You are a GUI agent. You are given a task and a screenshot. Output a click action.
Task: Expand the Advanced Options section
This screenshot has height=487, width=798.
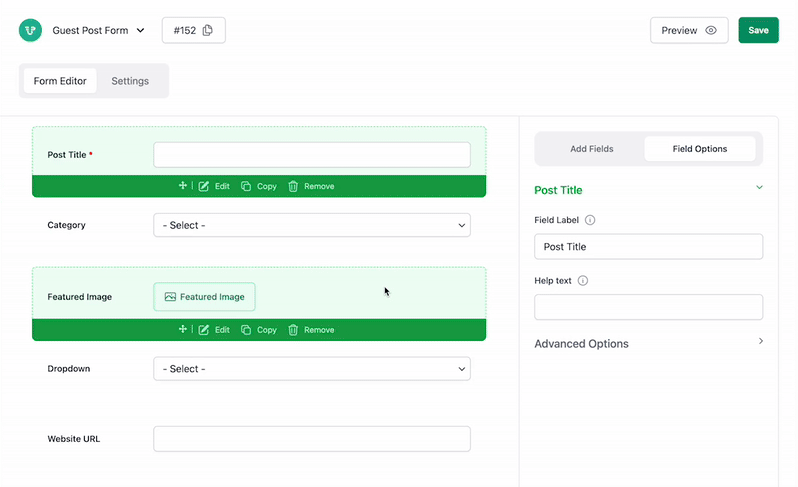click(x=760, y=342)
